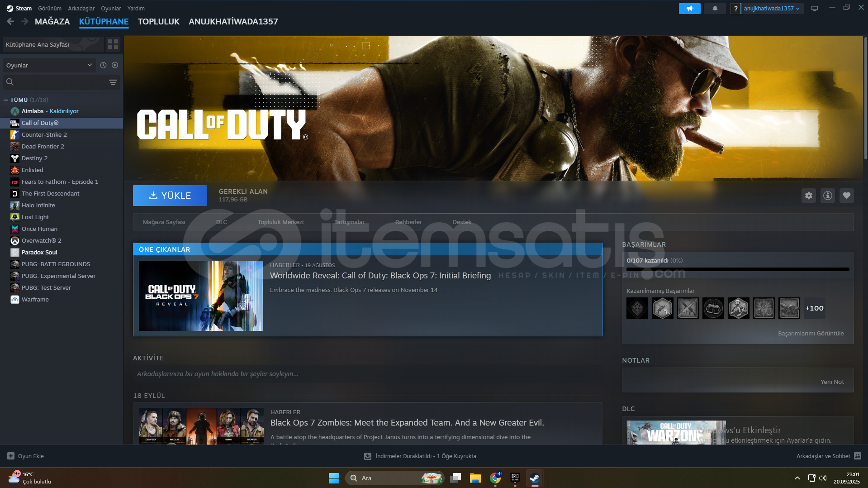Open Mağaza Sayfası link
The width and height of the screenshot is (868, 488).
(164, 222)
